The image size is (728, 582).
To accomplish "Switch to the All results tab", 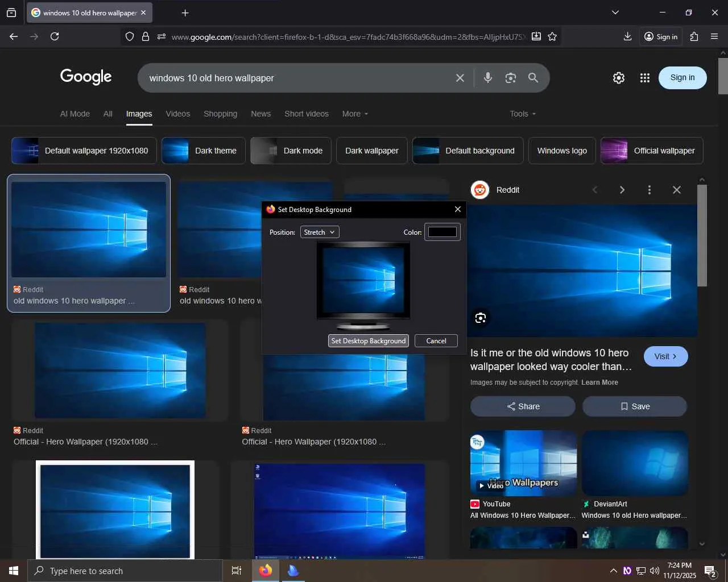I will pos(108,114).
